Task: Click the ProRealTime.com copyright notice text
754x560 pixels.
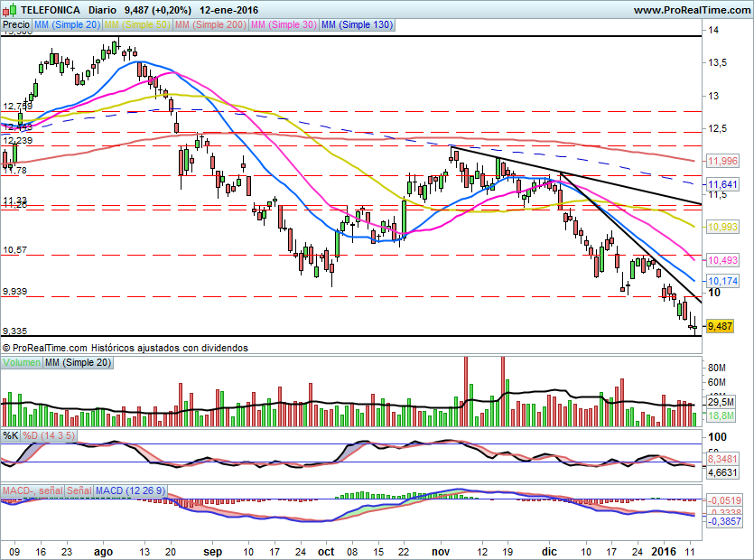Action: (x=125, y=348)
